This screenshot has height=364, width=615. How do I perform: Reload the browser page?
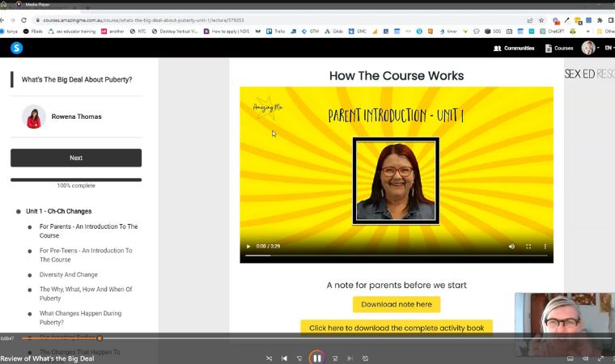[24, 20]
